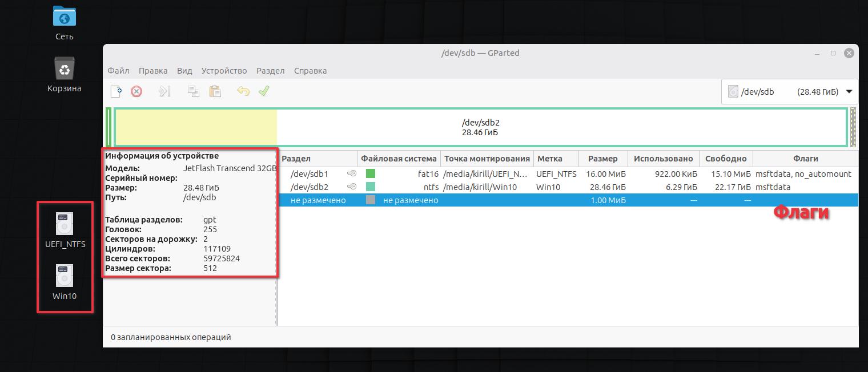Click the Delete partition red icon
Image resolution: width=868 pixels, height=372 pixels.
pyautogui.click(x=136, y=91)
